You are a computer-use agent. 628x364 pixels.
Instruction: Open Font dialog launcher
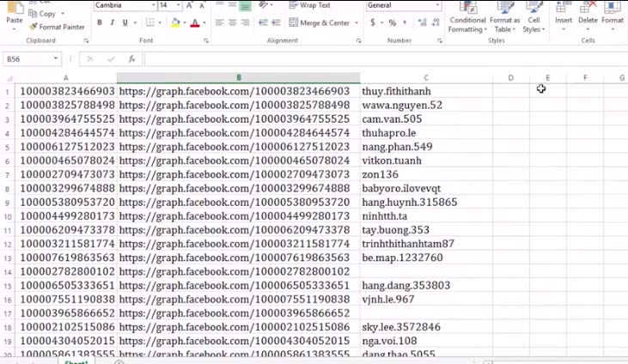point(206,40)
